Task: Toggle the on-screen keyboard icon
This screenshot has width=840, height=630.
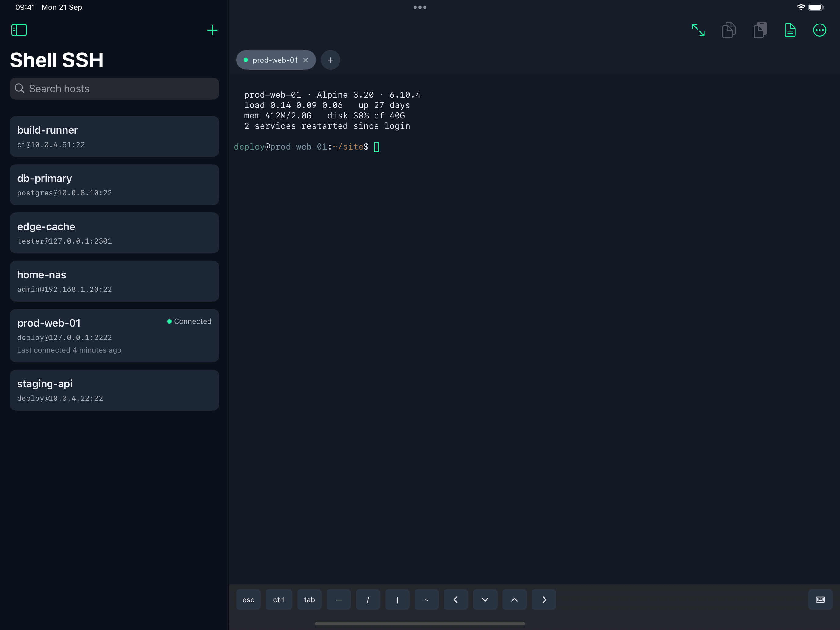Action: click(820, 599)
